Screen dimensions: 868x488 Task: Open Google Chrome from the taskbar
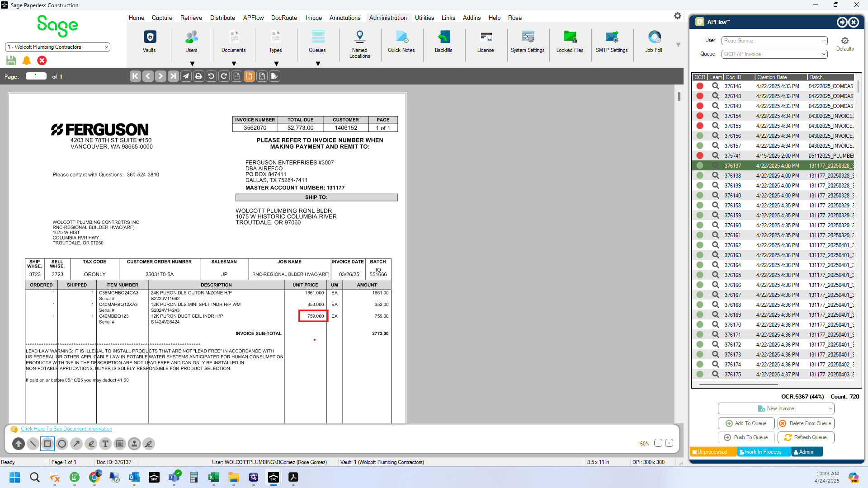94,477
